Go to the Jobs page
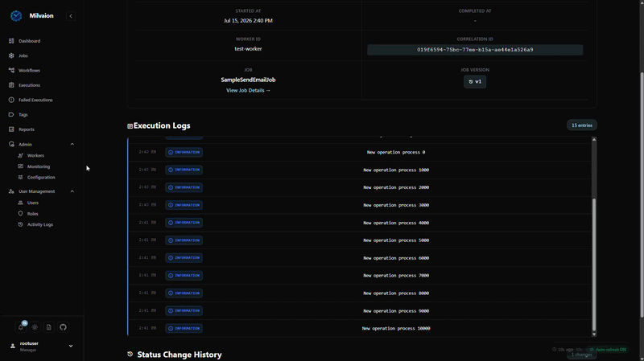 click(x=23, y=55)
